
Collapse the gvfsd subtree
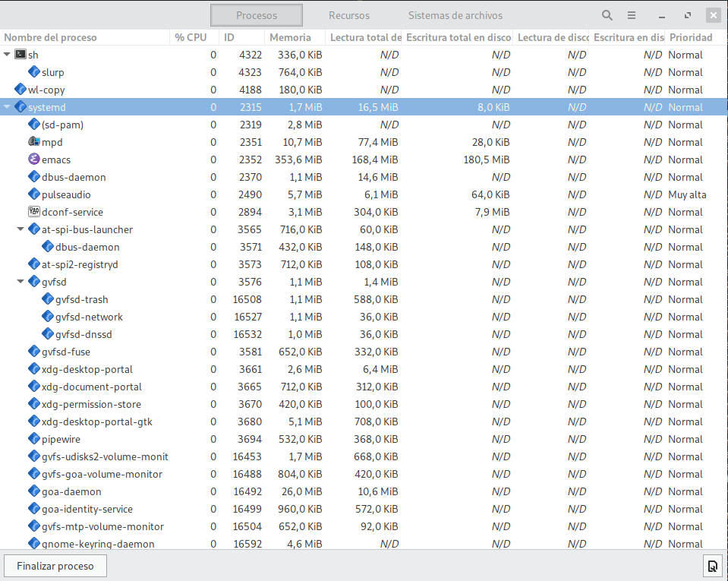click(21, 282)
